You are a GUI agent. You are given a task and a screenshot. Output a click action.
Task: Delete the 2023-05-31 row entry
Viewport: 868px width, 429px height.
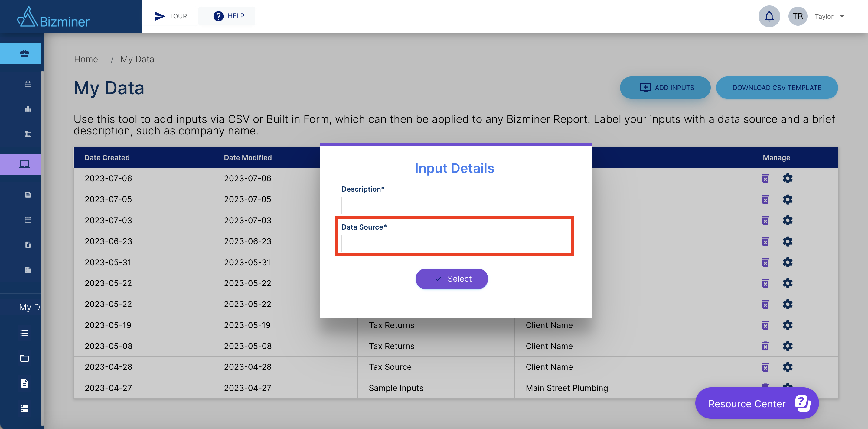pyautogui.click(x=765, y=262)
